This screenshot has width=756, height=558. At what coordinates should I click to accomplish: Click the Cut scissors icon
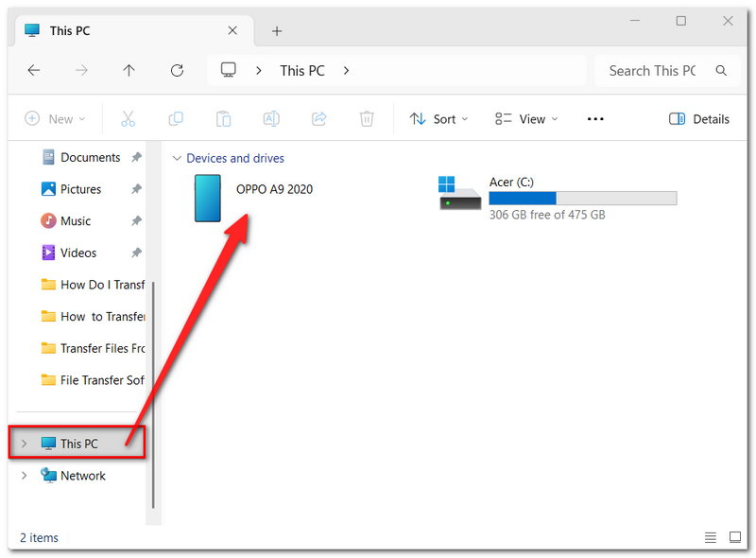(x=128, y=119)
